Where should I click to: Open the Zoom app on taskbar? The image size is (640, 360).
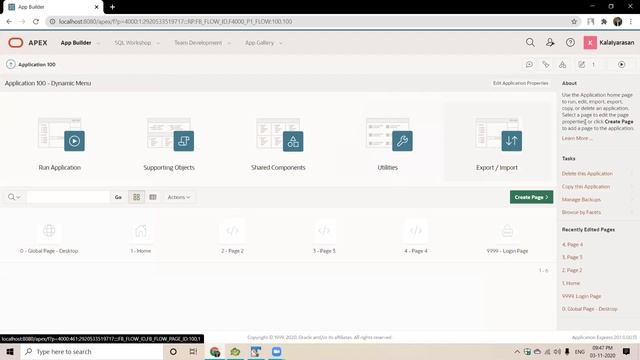276,351
